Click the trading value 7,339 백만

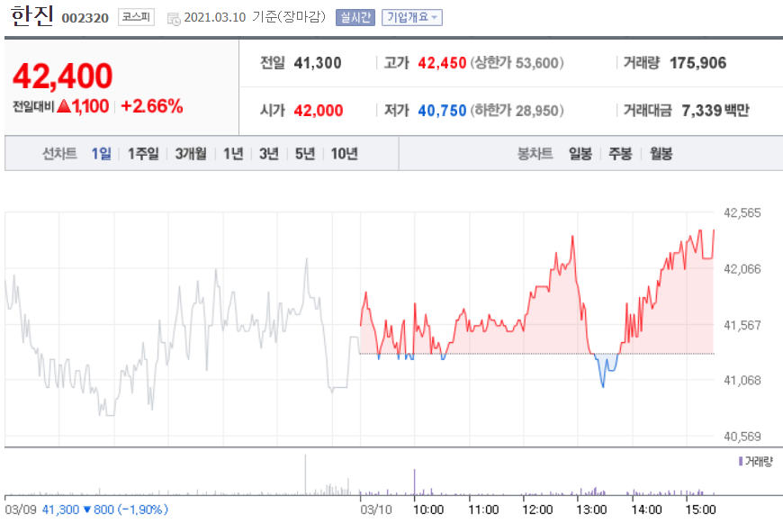point(715,111)
